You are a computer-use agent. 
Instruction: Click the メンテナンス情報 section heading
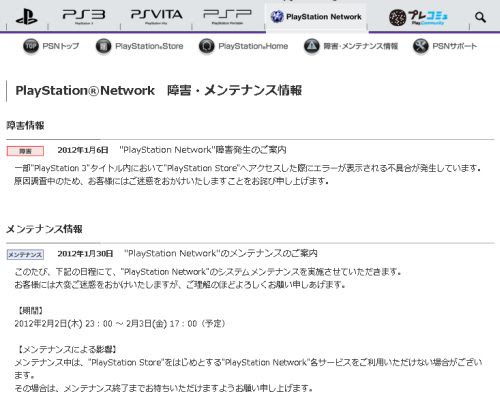(x=44, y=229)
